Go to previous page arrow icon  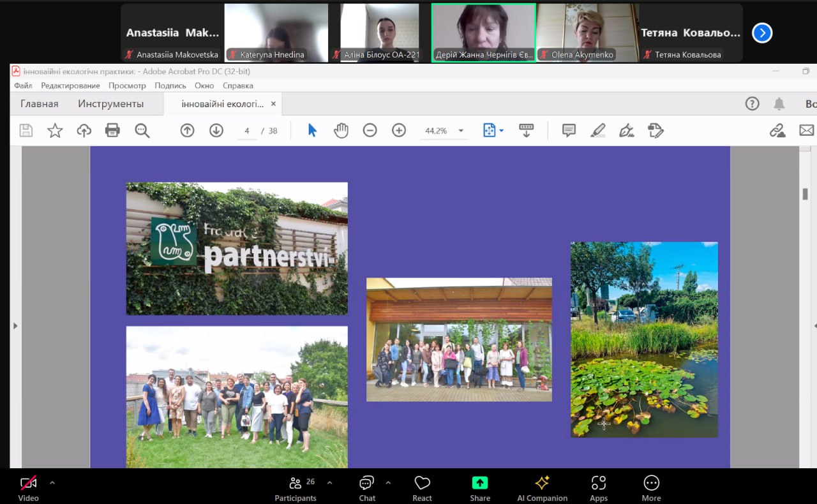click(x=187, y=131)
